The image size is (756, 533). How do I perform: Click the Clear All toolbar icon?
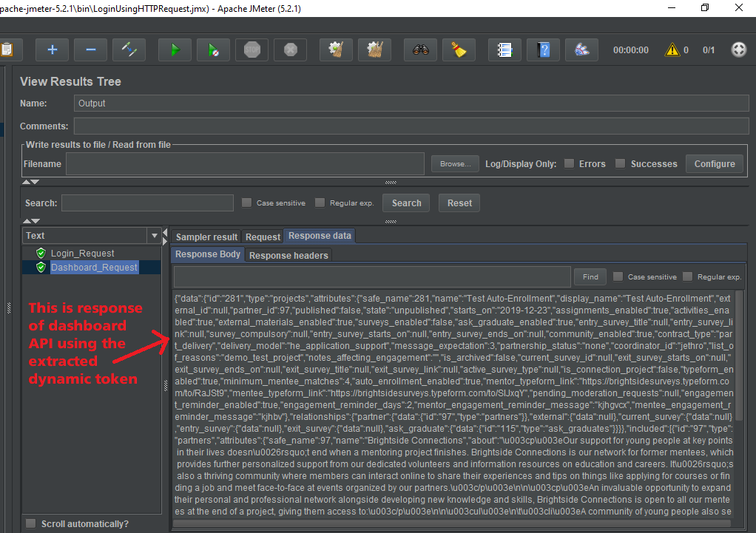374,50
